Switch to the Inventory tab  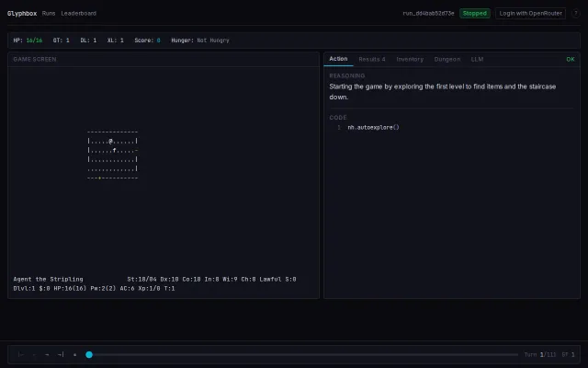(410, 59)
